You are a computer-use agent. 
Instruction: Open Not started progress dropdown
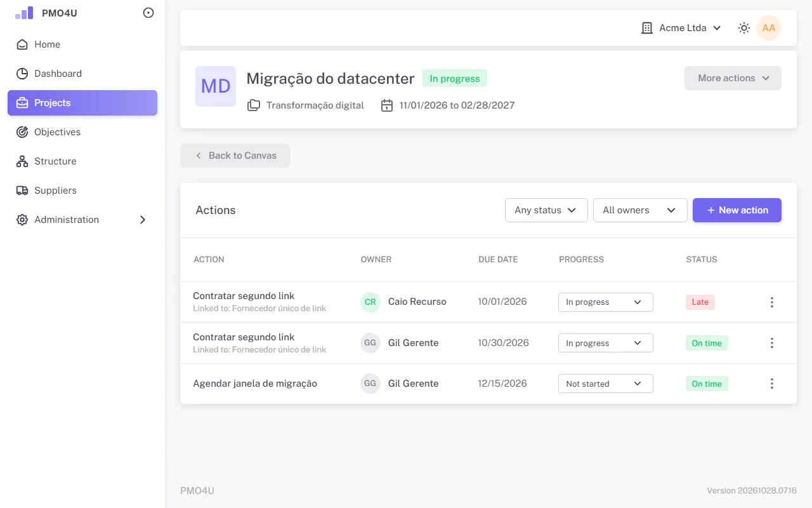(x=605, y=384)
